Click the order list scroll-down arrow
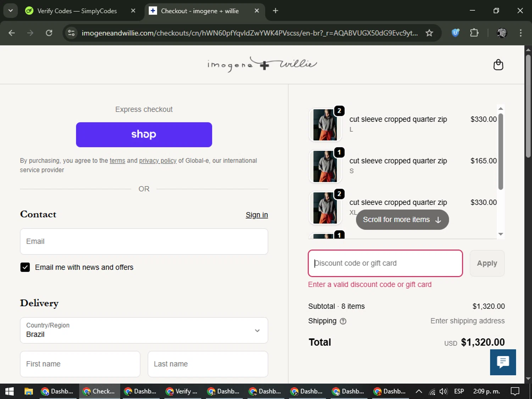Viewport: 532px width, 399px height. (501, 234)
